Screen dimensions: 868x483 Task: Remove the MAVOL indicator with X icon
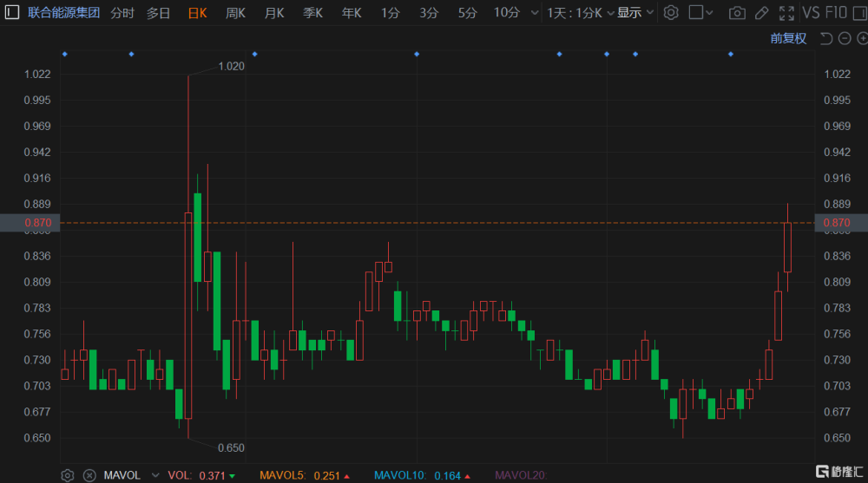[x=89, y=475]
